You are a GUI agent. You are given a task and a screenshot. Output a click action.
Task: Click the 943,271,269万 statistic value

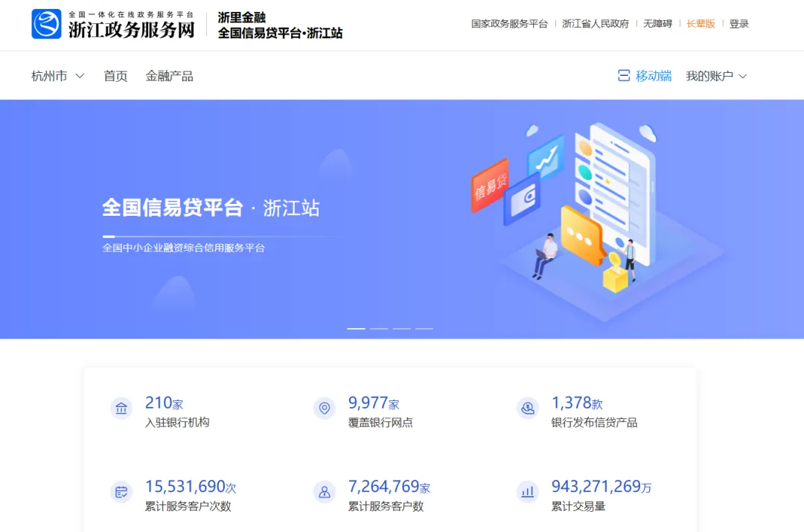[602, 487]
